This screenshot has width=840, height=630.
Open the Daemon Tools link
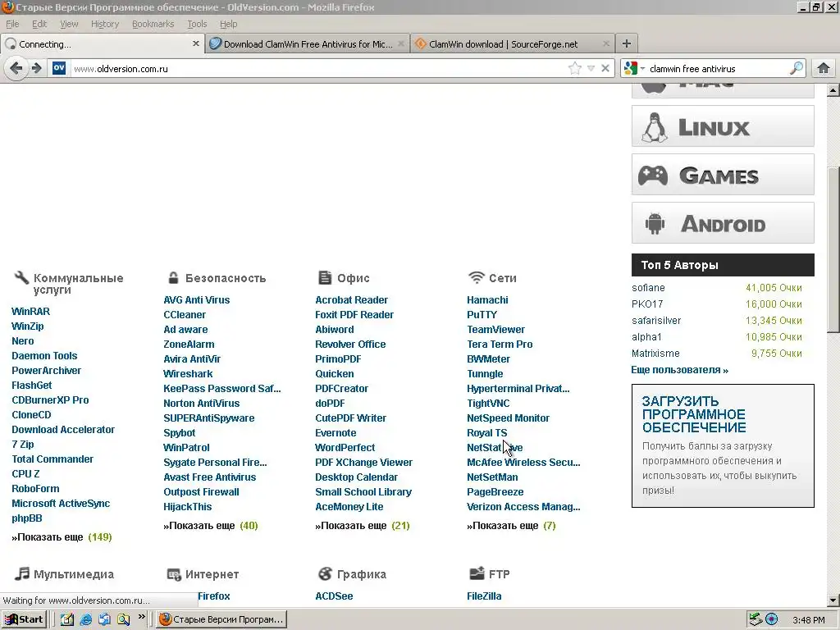[x=44, y=356]
